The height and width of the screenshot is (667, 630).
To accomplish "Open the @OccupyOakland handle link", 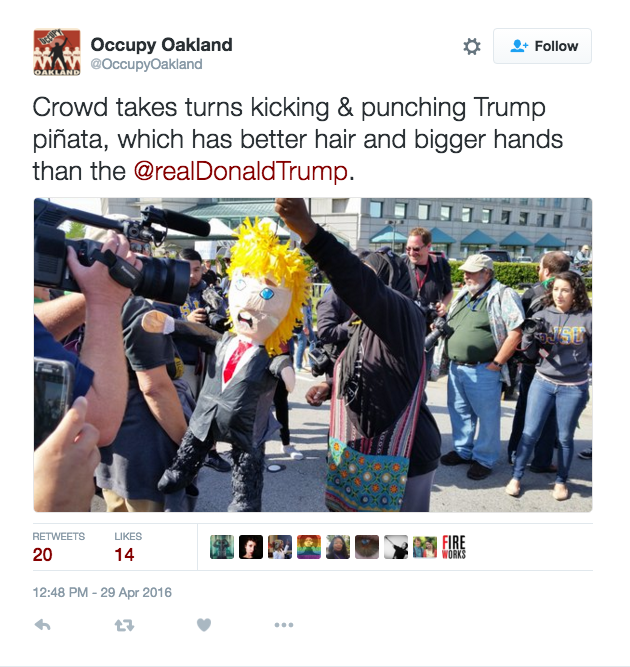I will coord(146,64).
